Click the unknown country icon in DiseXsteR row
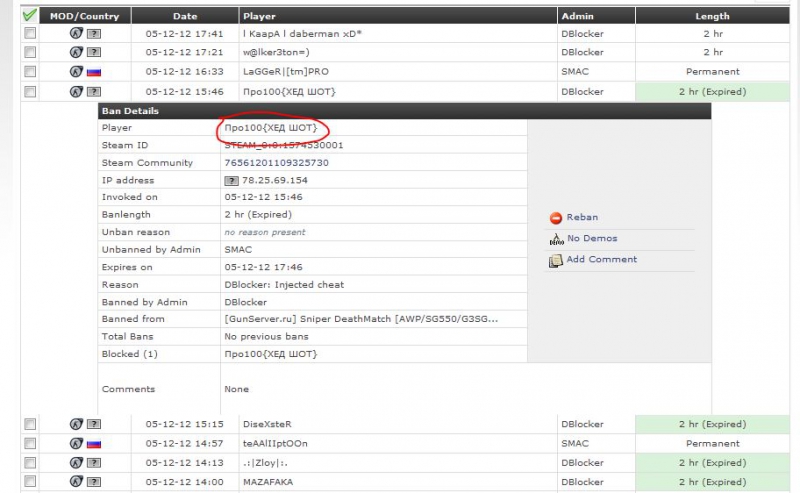800x493 pixels. point(94,425)
